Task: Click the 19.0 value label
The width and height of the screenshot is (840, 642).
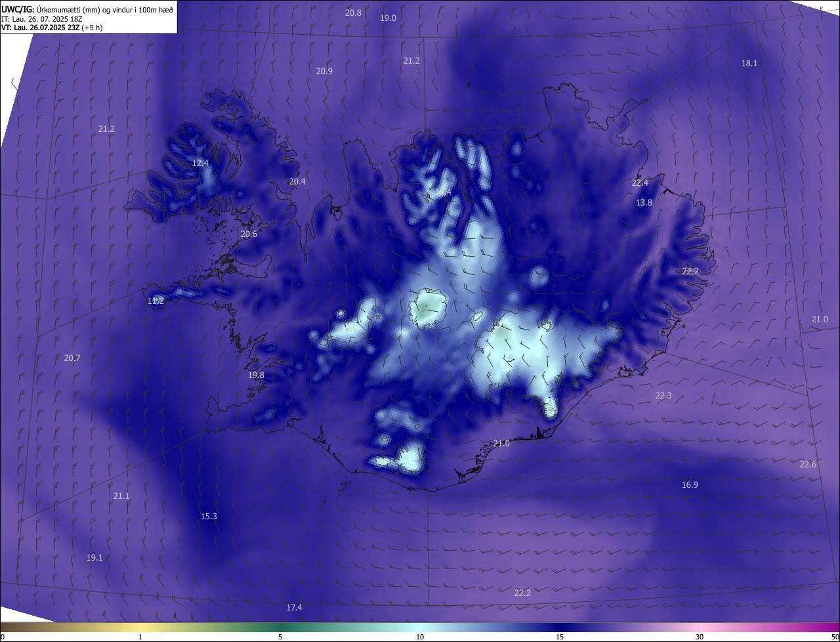Action: point(388,18)
